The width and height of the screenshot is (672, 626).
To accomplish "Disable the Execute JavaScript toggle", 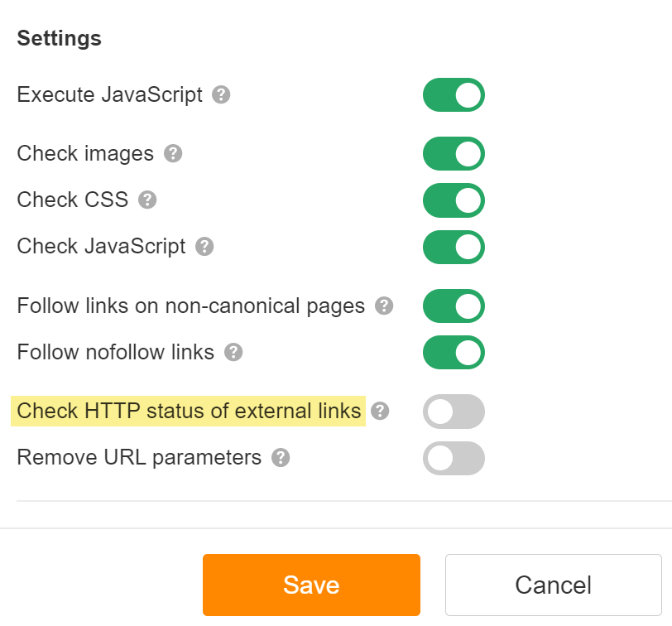I will [454, 95].
